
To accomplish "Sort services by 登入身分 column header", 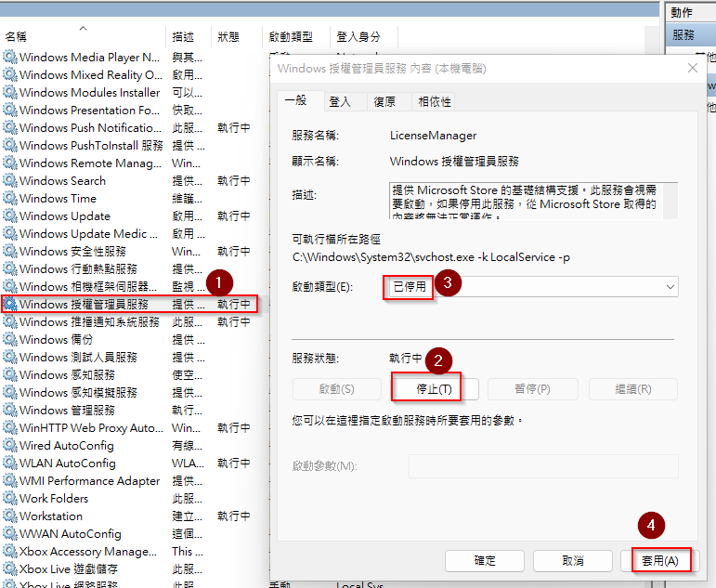I will 364,36.
